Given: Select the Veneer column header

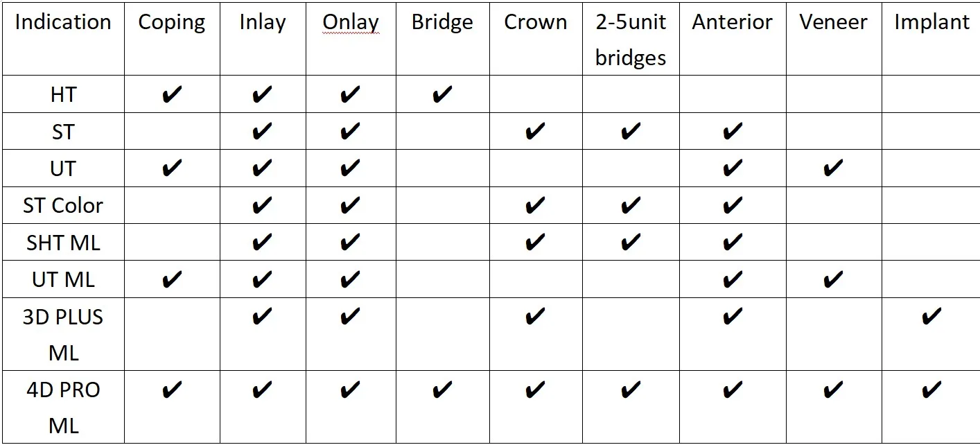Looking at the screenshot, I should (x=833, y=22).
